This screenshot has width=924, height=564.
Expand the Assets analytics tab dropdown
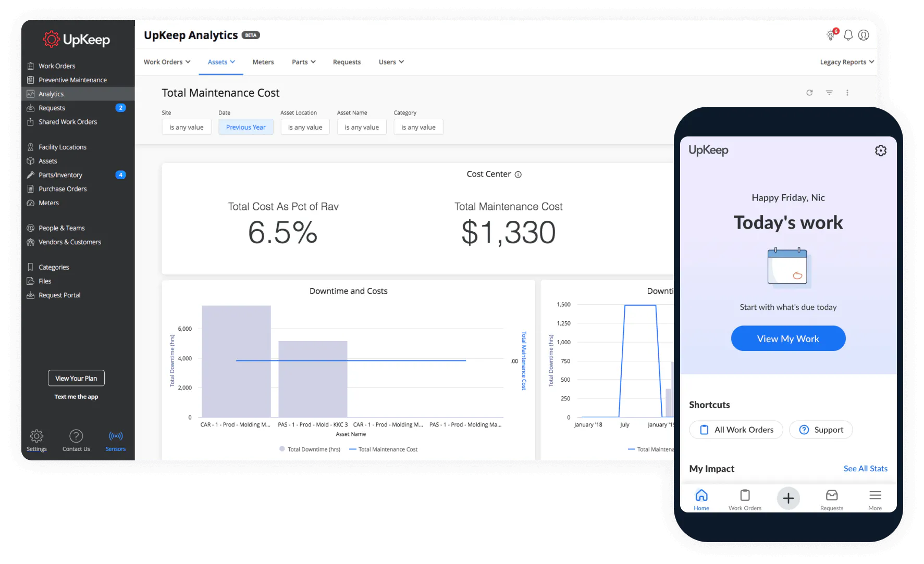[x=221, y=62]
